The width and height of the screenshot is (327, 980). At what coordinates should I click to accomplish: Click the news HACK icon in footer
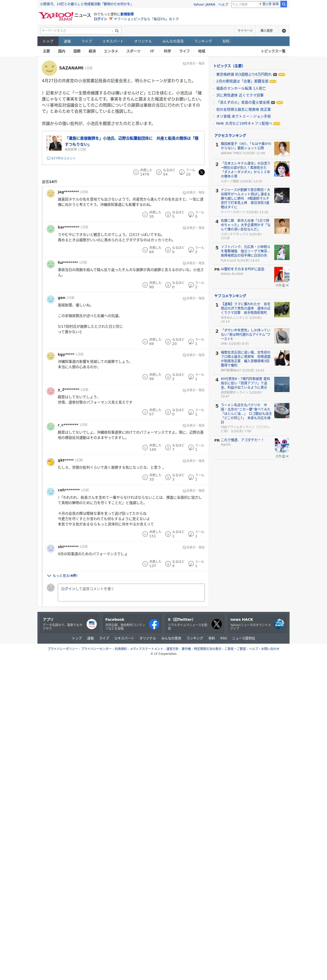coord(279,624)
